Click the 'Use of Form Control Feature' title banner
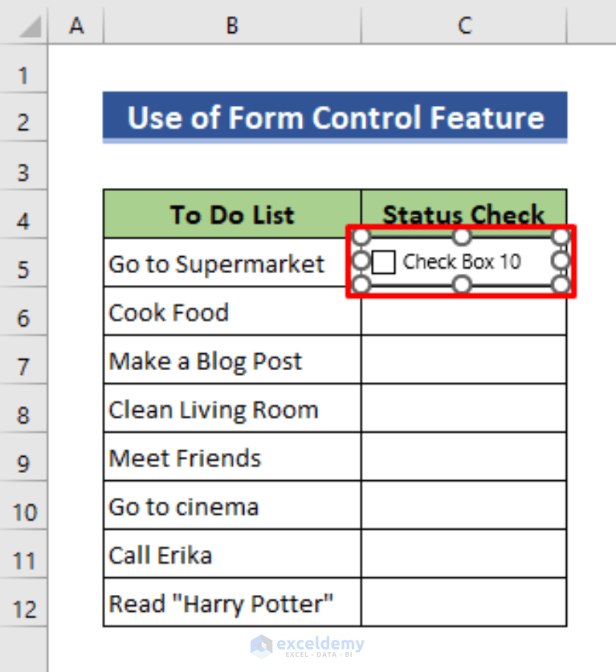Viewport: 616px width, 672px height. (x=335, y=117)
